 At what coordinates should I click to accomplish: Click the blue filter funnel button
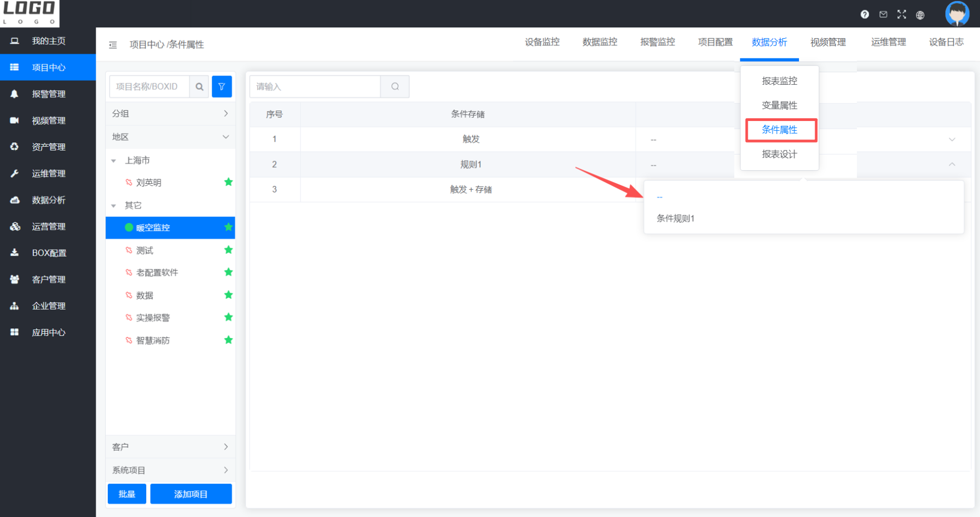pos(222,86)
